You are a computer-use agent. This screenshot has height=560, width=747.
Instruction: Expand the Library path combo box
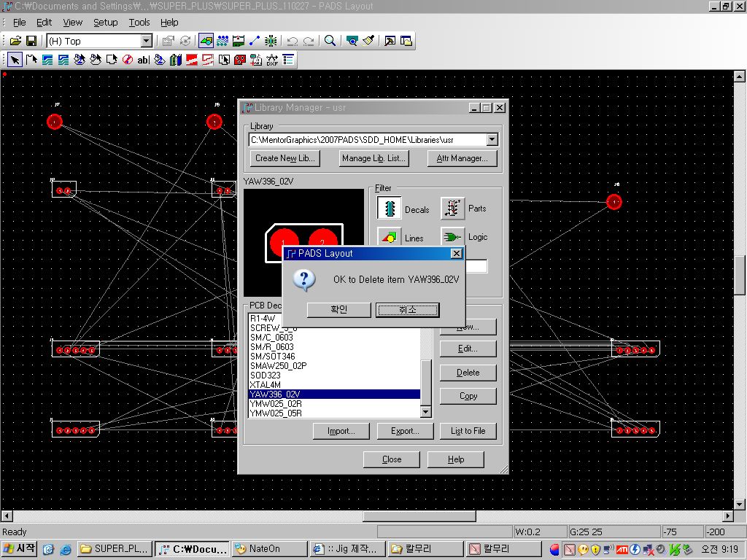tap(492, 139)
